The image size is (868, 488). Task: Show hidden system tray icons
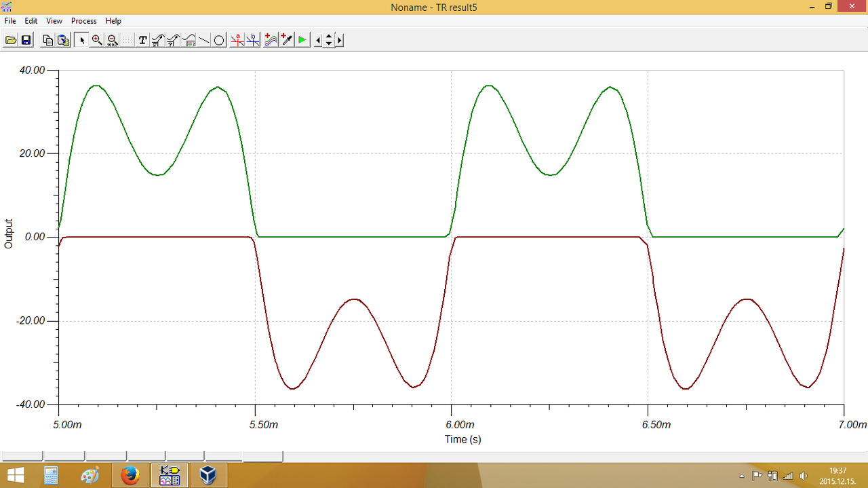coord(741,476)
